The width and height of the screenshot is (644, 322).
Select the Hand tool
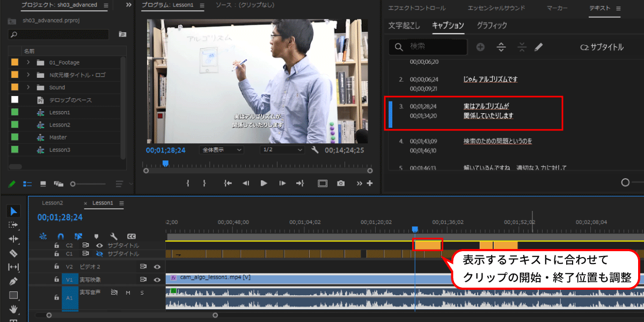pyautogui.click(x=14, y=309)
